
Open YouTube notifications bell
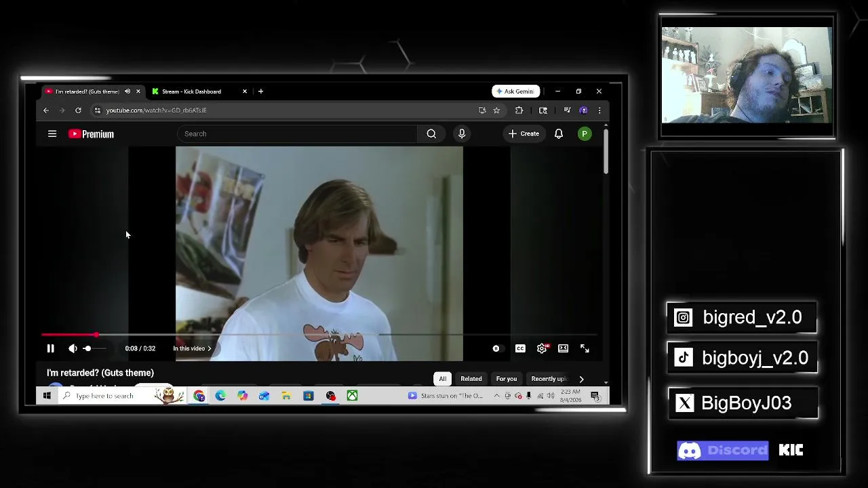[559, 134]
